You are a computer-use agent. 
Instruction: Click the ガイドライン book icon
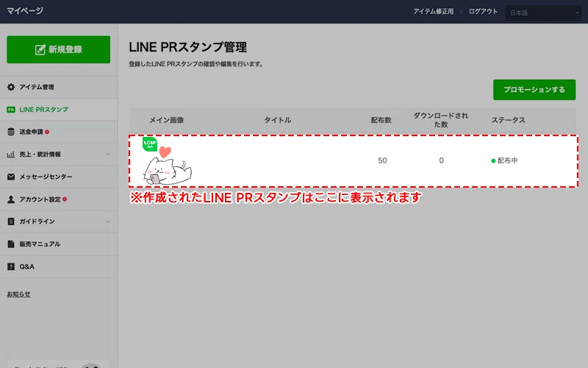point(11,222)
